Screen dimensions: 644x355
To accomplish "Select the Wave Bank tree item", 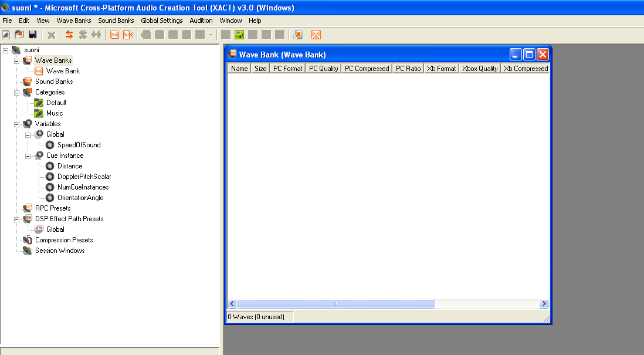I will (x=63, y=71).
